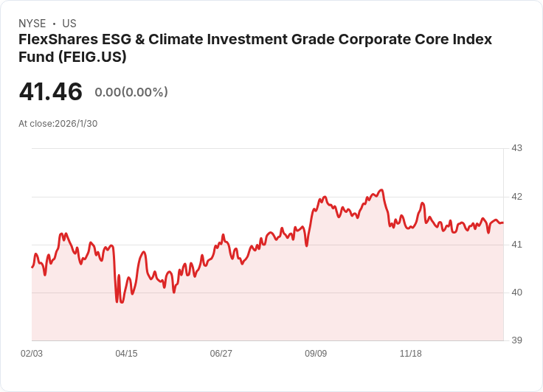This screenshot has height=392, width=543.
Task: Click the 42 y-axis price label
Action: click(516, 197)
